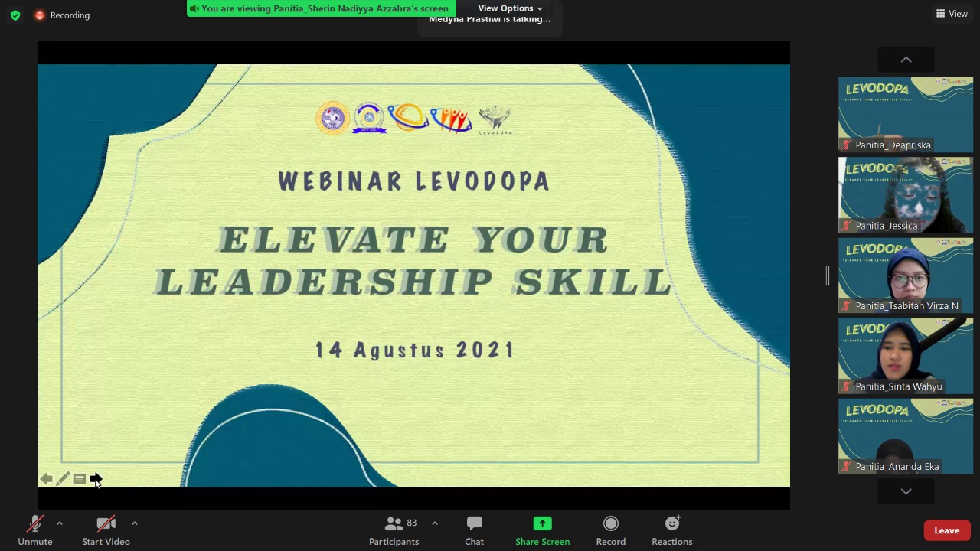This screenshot has height=551, width=980.
Task: Select Panitia_Jessica video thumbnail
Action: pos(906,194)
